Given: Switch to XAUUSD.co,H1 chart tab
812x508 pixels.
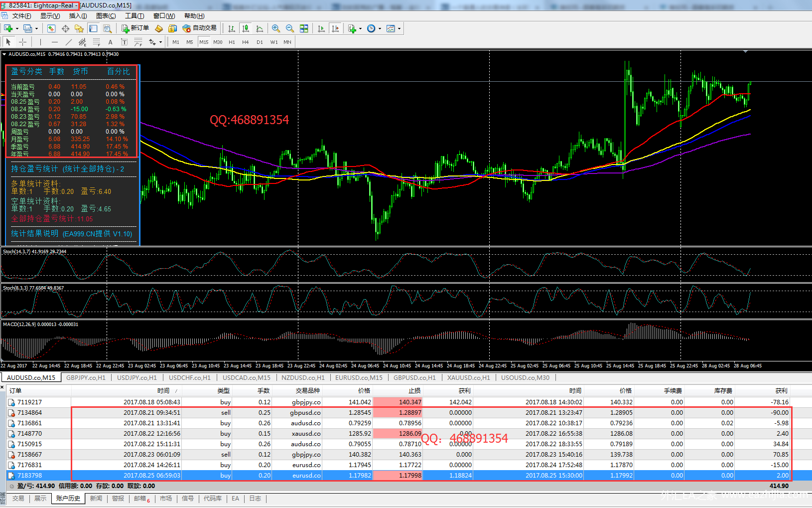Looking at the screenshot, I should [468, 378].
